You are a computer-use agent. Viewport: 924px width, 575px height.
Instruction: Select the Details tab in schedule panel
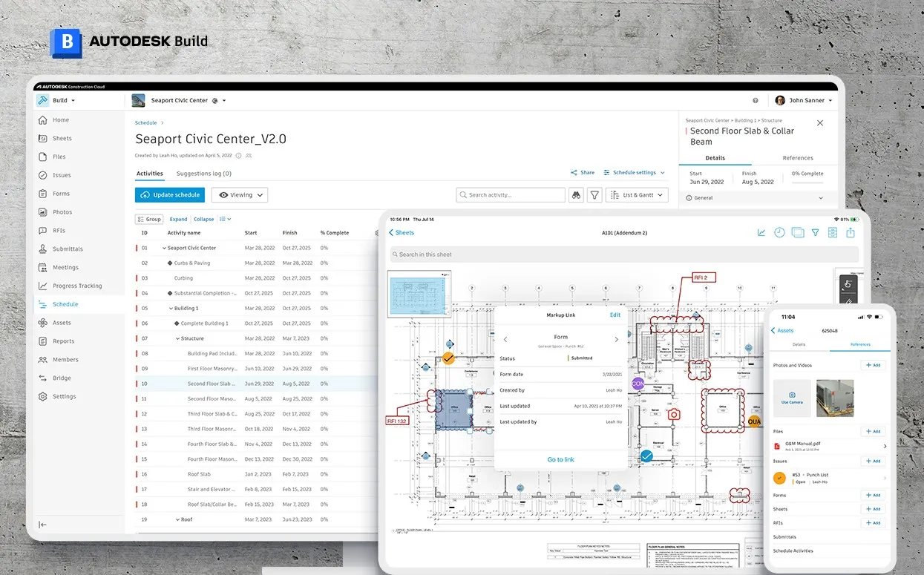(715, 158)
